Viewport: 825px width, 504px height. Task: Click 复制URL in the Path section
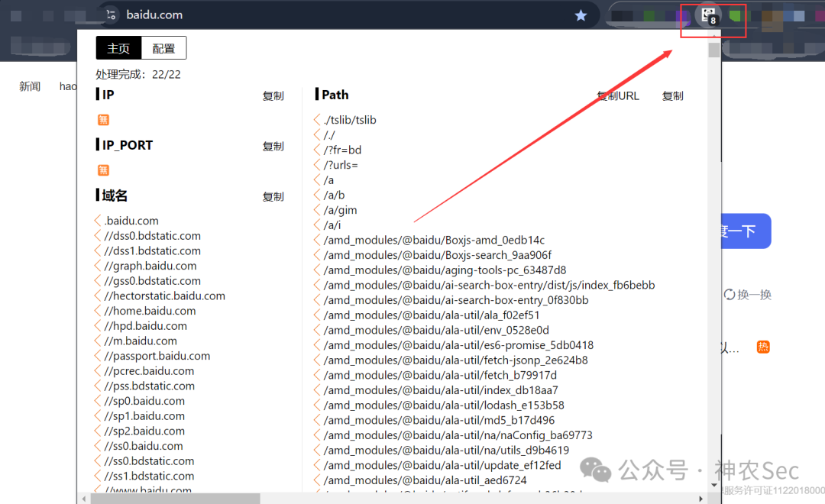618,95
